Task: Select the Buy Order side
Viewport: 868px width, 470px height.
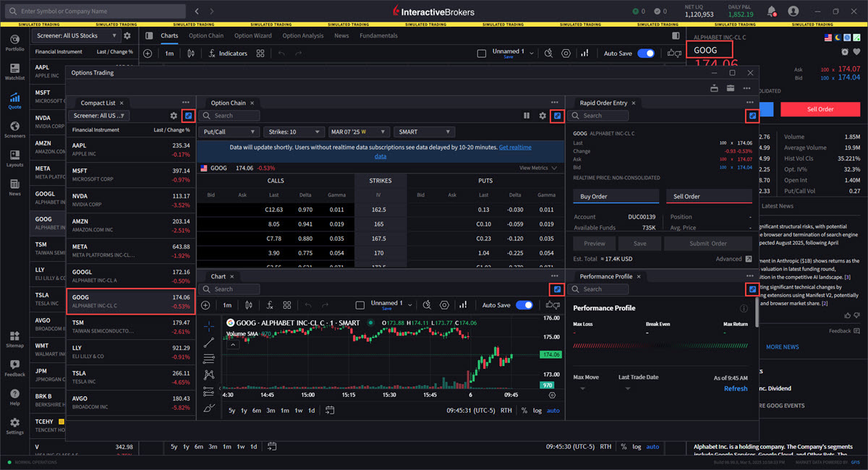Action: click(616, 196)
